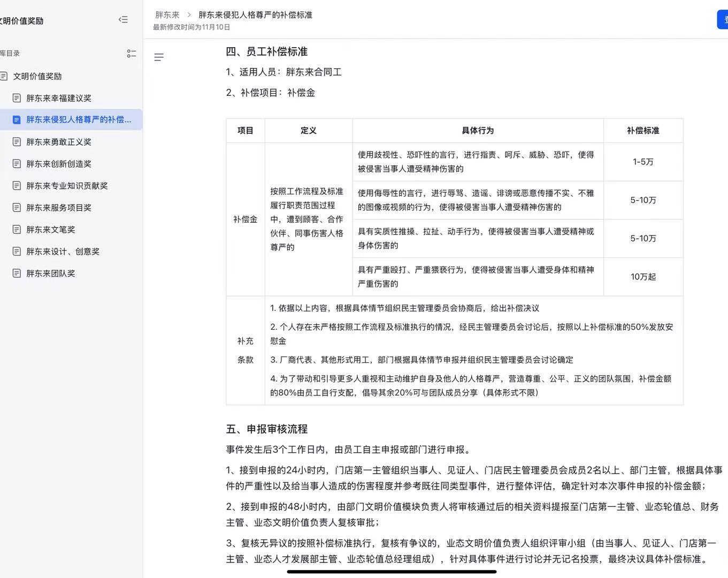Click the 四、员工补偿标准 heading

(x=266, y=52)
